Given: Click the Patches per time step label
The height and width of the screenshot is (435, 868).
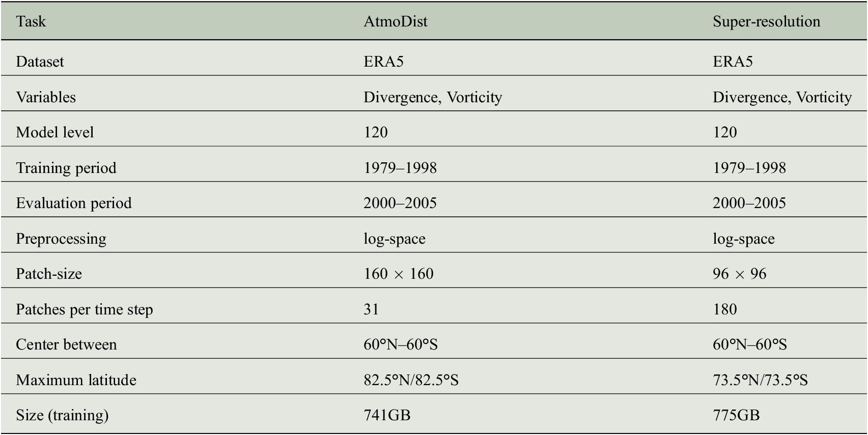Looking at the screenshot, I should [x=85, y=309].
